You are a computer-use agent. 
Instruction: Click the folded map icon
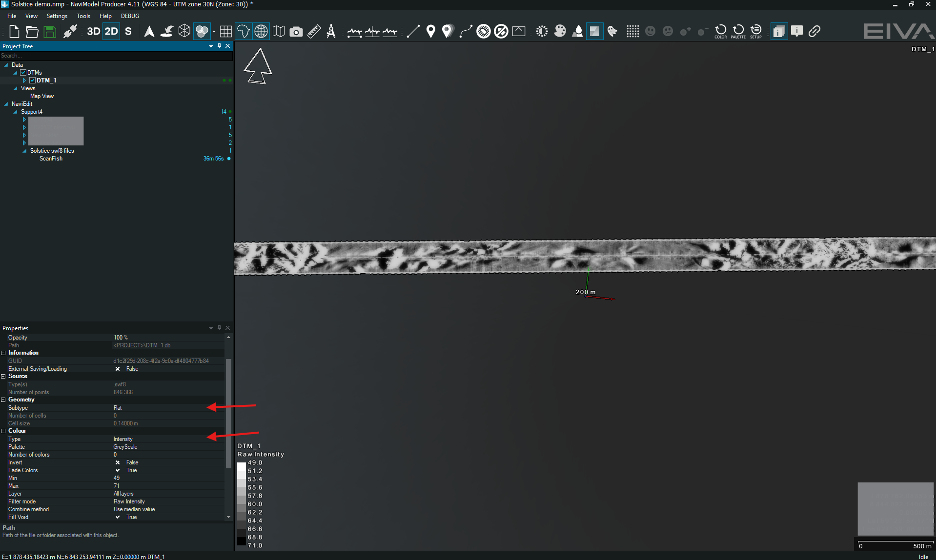click(279, 32)
